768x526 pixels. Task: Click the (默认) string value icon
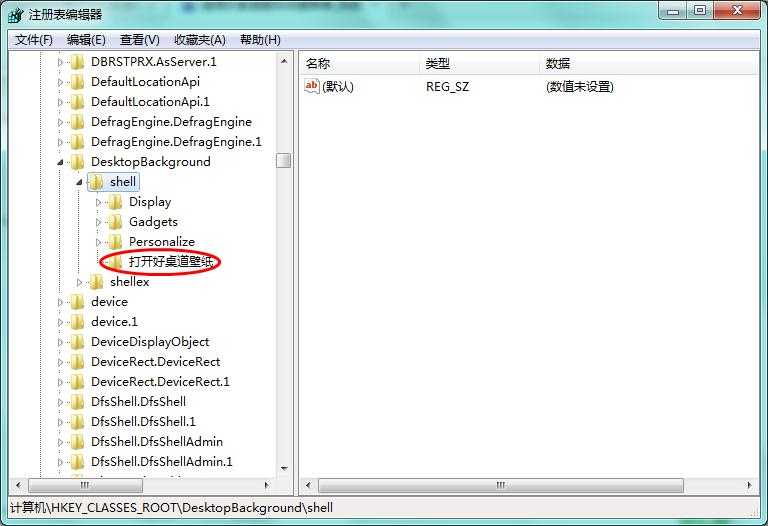(312, 86)
